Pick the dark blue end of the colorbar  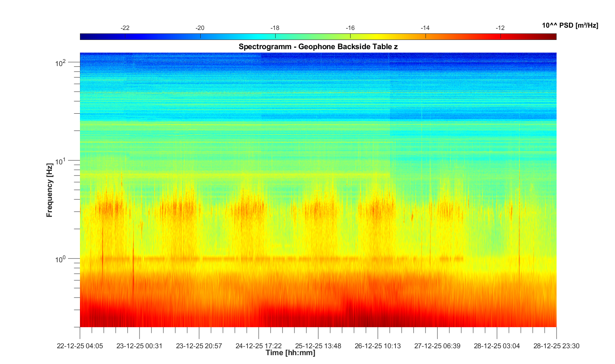pos(83,37)
